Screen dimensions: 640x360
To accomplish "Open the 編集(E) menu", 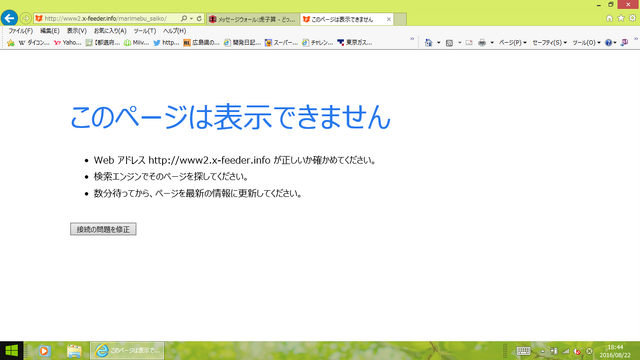I will click(50, 31).
